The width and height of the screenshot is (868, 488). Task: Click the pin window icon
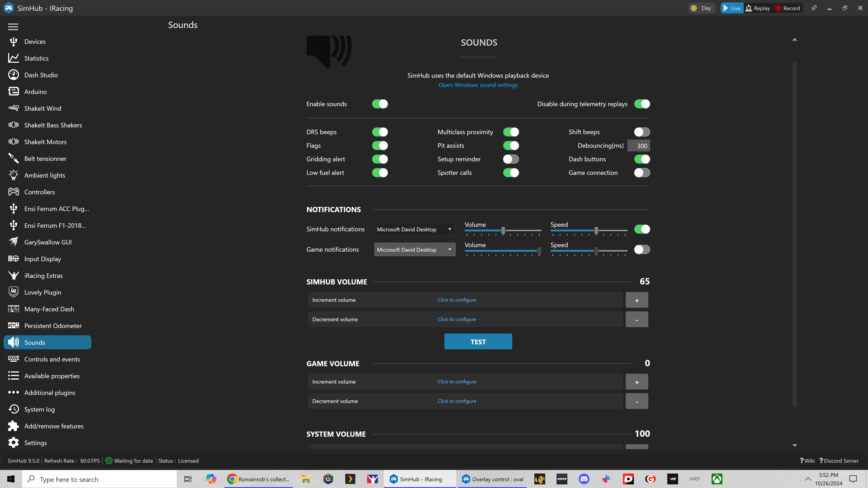(814, 8)
